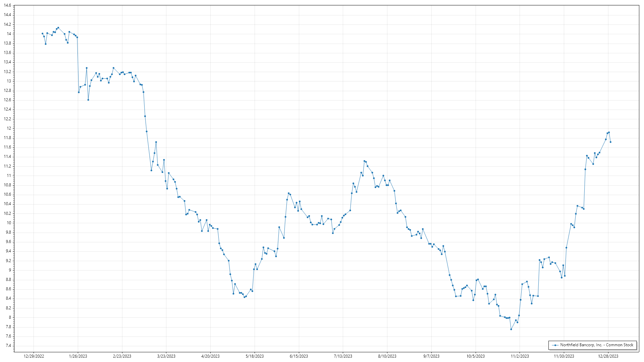Click the 12.6 y-axis value label
This screenshot has width=644, height=362.
pos(7,100)
